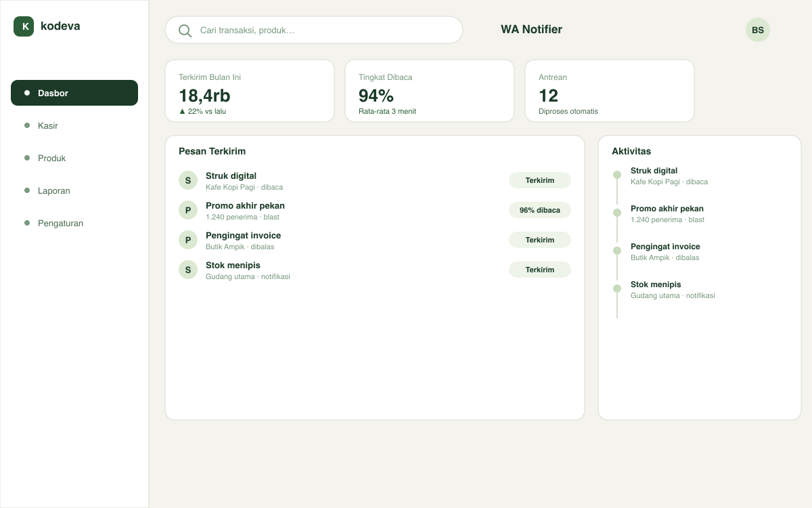Select the Struk digital timeline dot in Aktivitas

[617, 175]
